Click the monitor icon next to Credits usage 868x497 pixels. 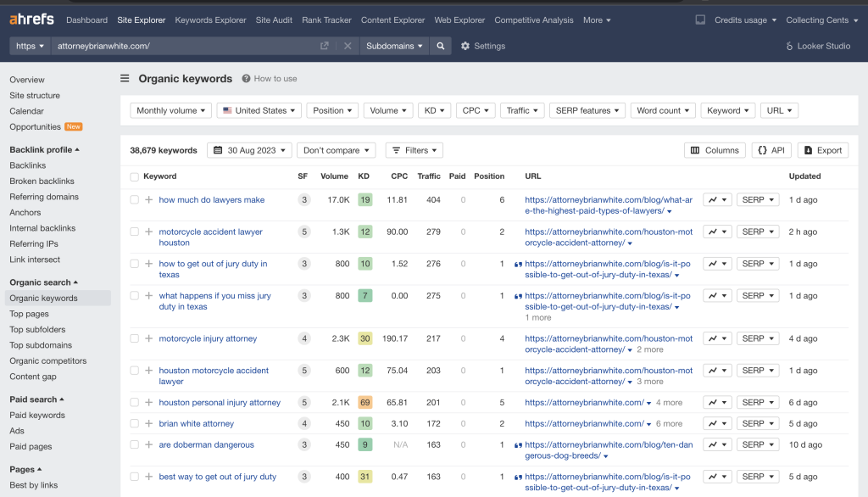700,20
